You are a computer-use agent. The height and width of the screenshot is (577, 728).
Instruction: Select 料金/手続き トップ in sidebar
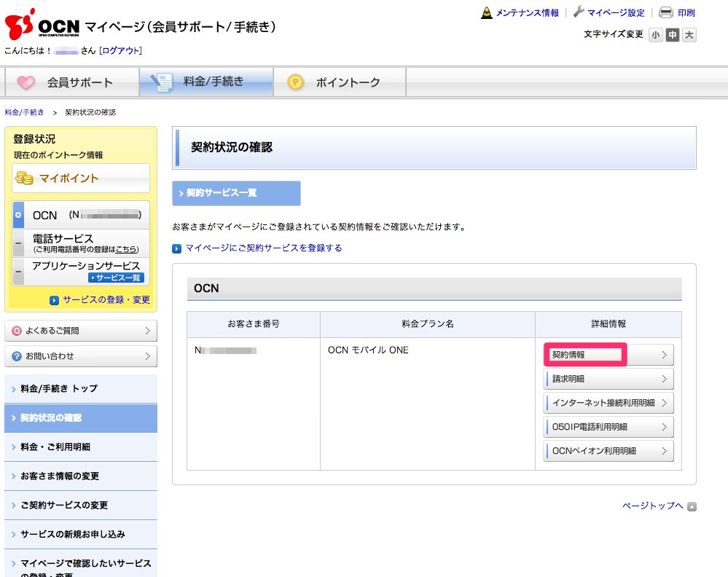(x=81, y=388)
